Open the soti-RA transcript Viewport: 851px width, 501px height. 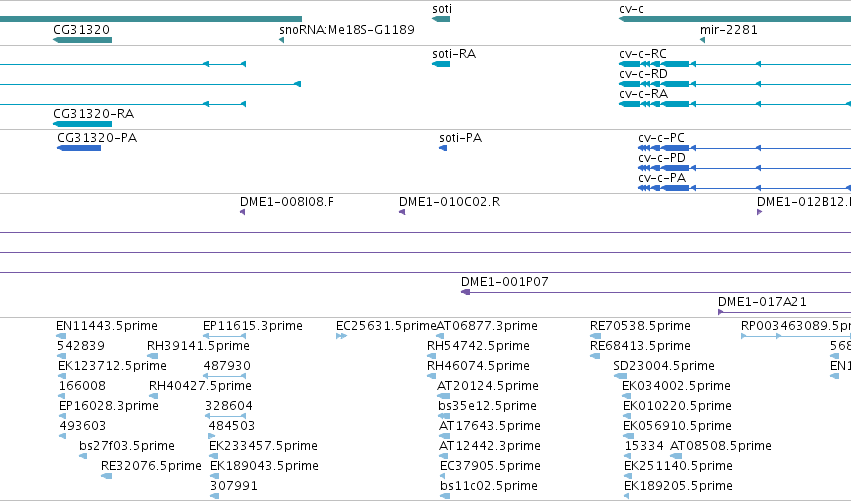click(441, 64)
